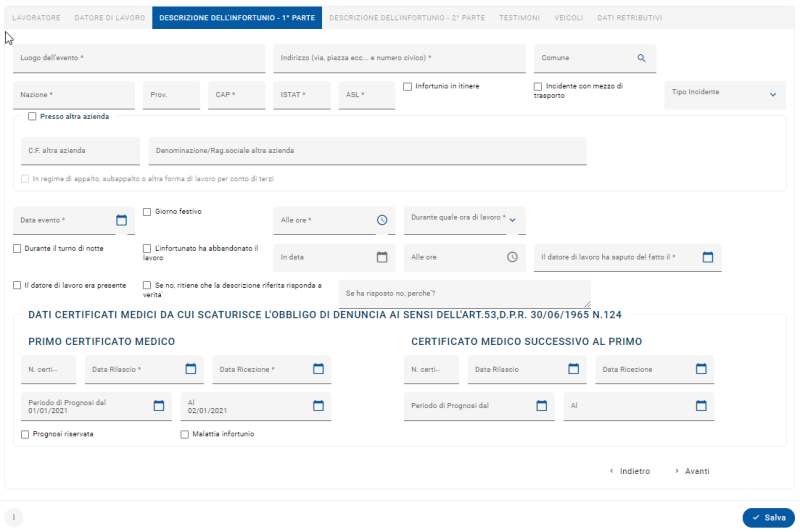Click the search icon in Comune field
Screen dimensions: 800x532
[642, 58]
